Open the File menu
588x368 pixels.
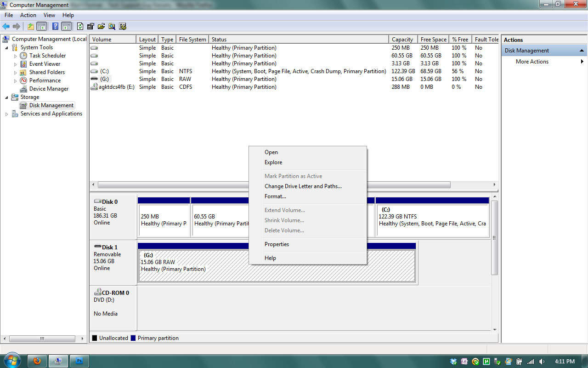click(x=9, y=15)
